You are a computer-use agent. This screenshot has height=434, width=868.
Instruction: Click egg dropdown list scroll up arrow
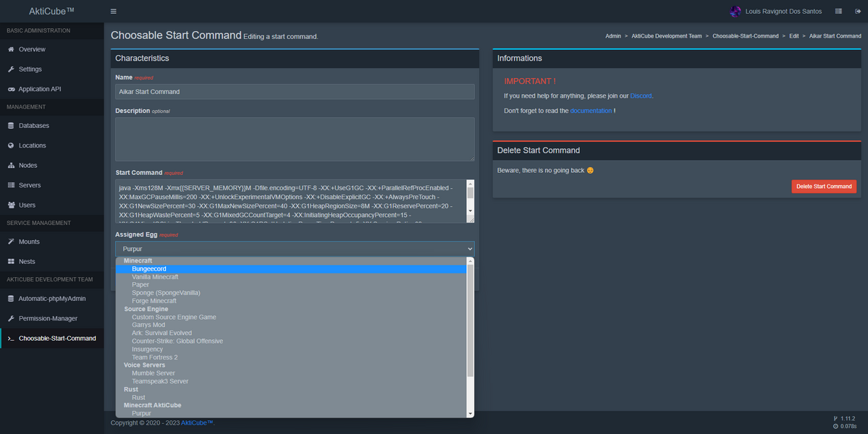[x=471, y=261]
